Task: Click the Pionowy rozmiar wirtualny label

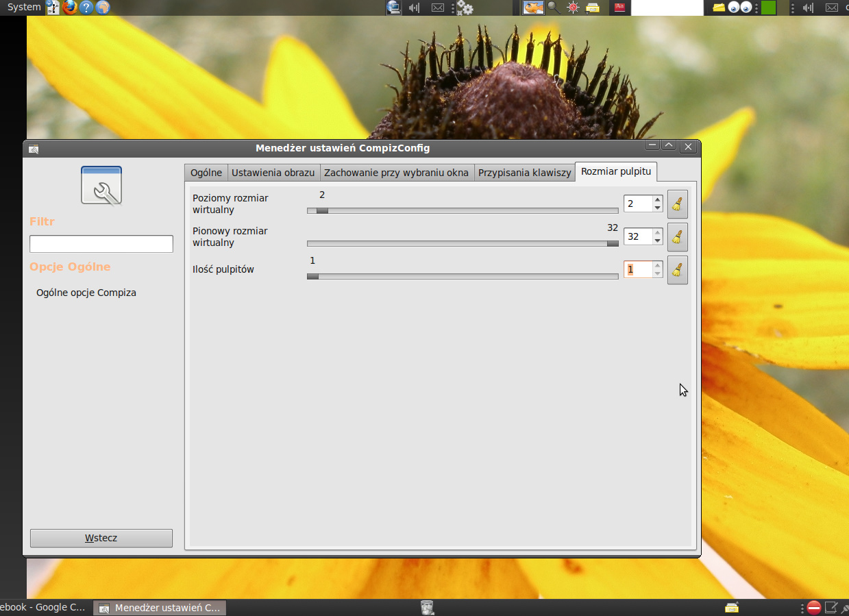Action: click(x=230, y=236)
